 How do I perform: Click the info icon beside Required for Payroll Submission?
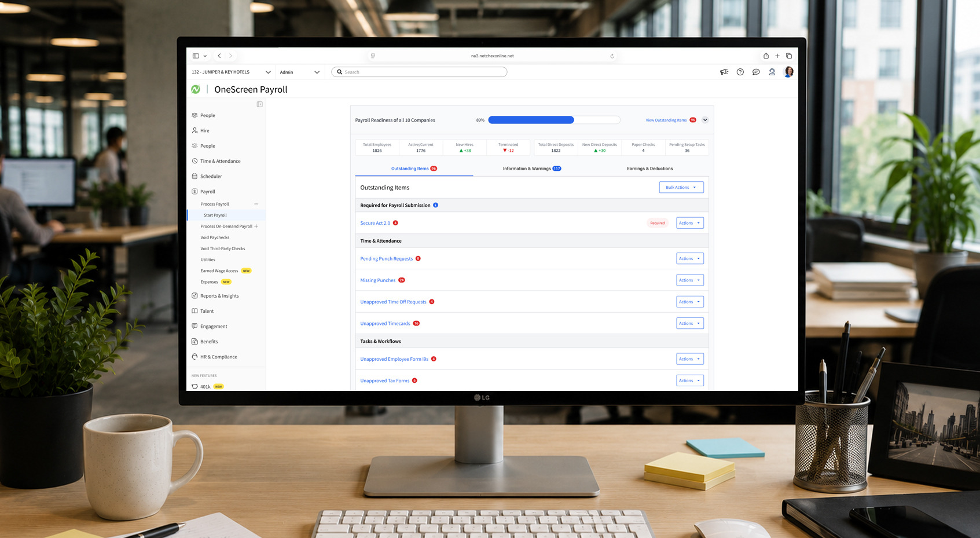click(x=436, y=205)
